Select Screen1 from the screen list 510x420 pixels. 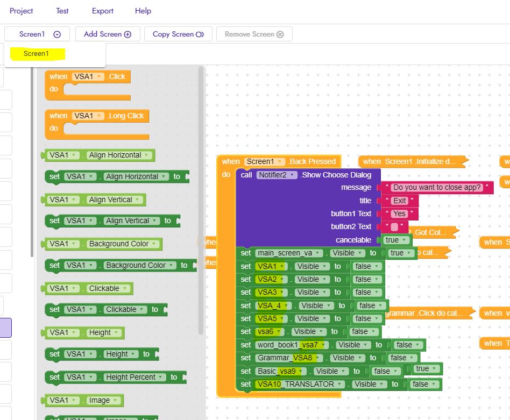click(37, 54)
